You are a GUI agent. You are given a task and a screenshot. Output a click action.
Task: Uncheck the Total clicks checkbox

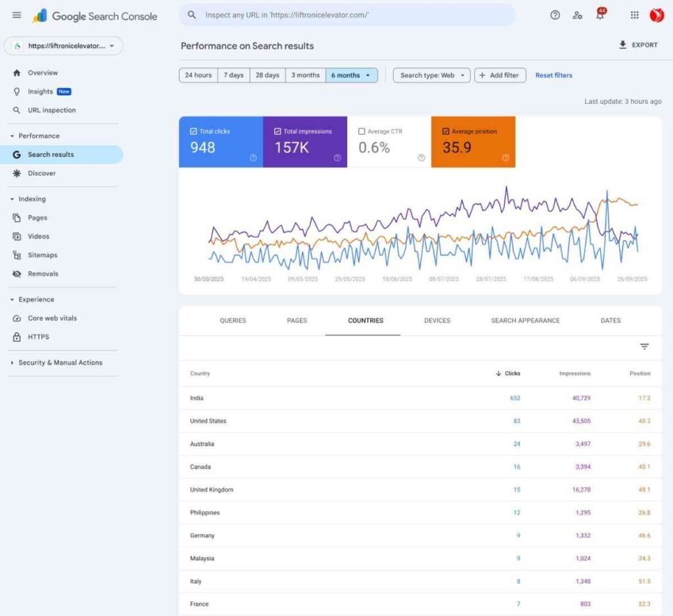(193, 131)
